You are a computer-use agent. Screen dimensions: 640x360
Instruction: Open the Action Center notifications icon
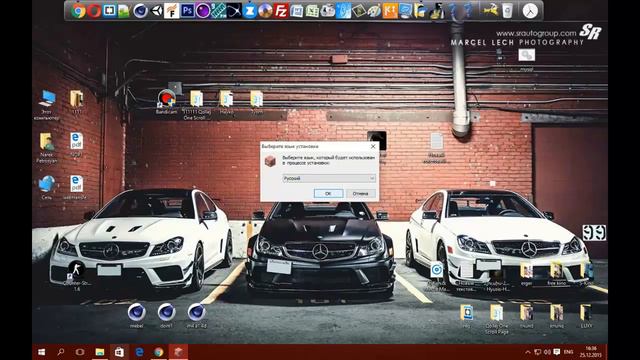557,352
